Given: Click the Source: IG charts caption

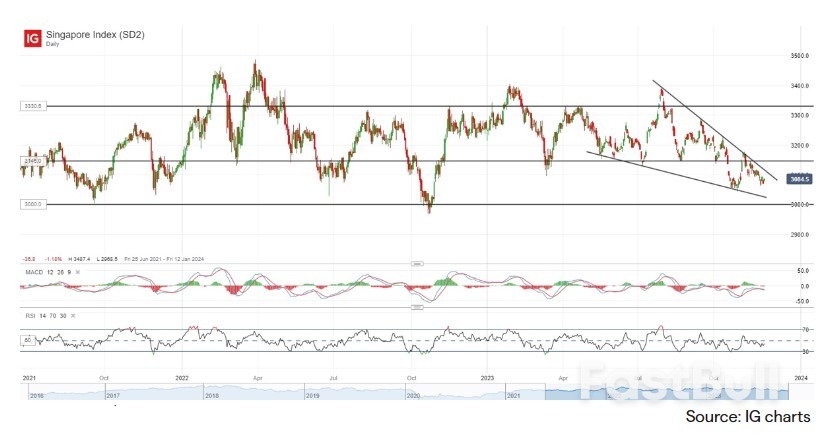Looking at the screenshot, I should click(x=748, y=417).
